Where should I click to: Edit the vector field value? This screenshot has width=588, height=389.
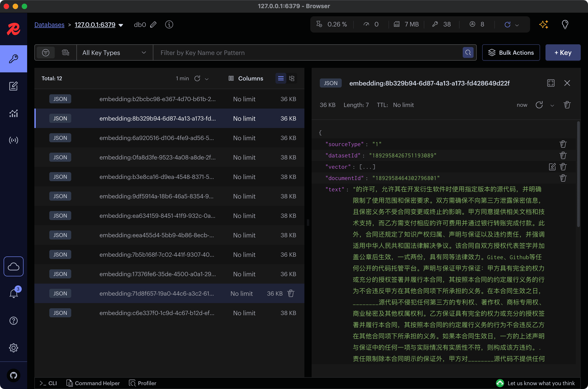point(552,167)
